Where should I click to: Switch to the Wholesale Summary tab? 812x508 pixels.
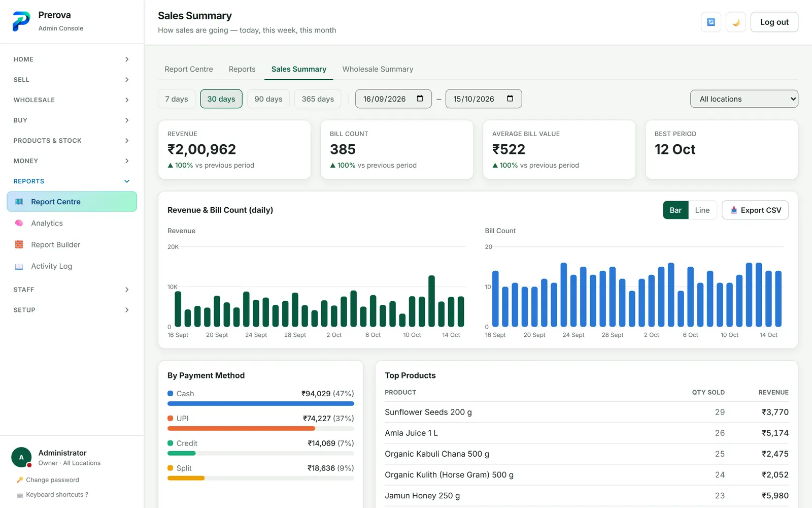point(378,69)
